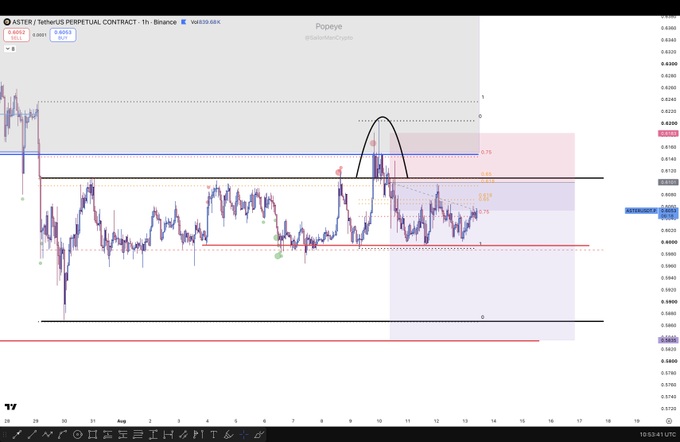Click the SELL price button
Viewport: 680px width, 442px height.
coord(16,35)
